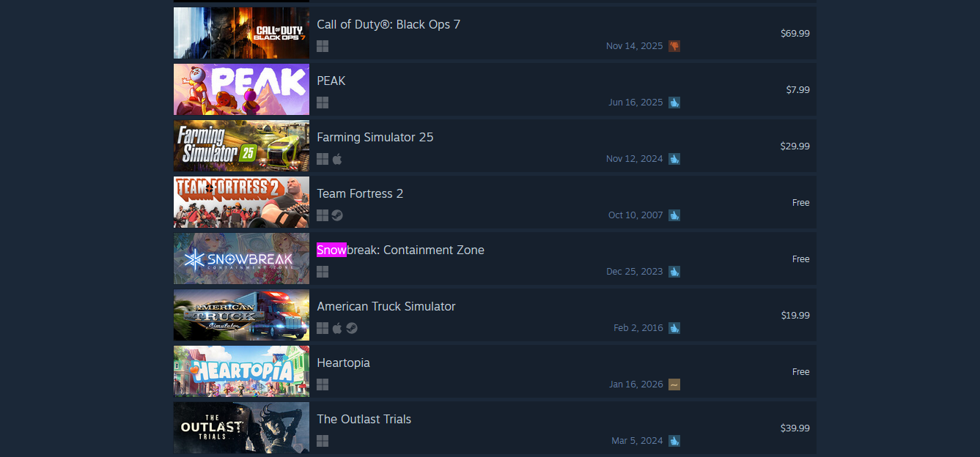Open the Call of Duty: Black Ops 7 title
The width and height of the screenshot is (980, 457).
(388, 24)
